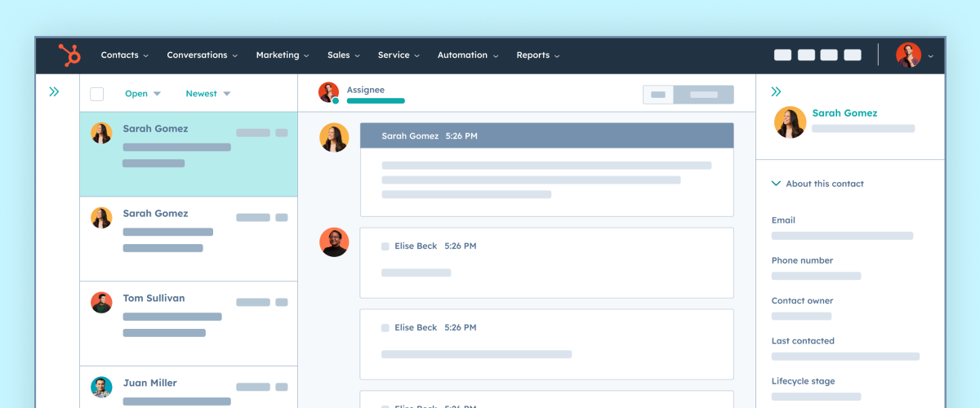
Task: Collapse the About this contact section
Action: tap(817, 184)
